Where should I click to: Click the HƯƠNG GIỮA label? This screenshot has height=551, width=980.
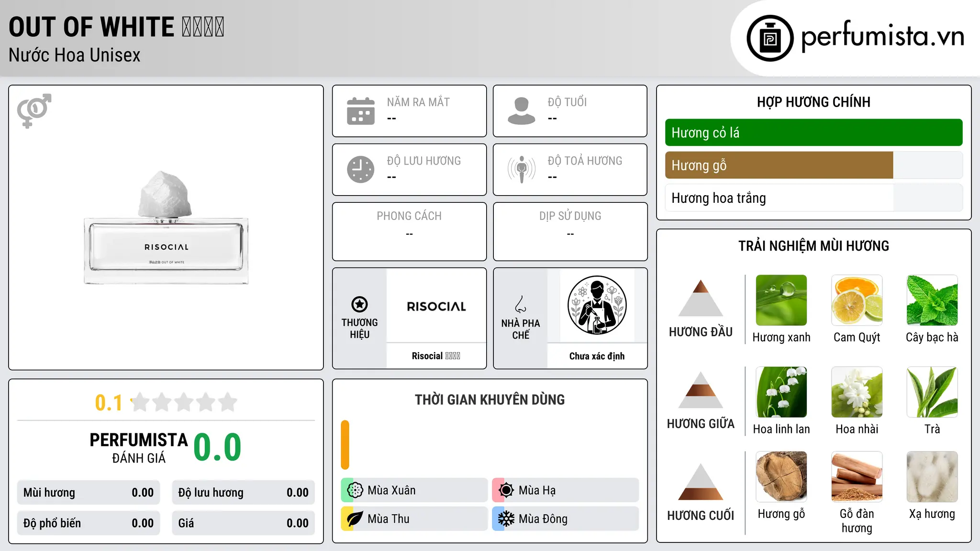[x=701, y=424]
